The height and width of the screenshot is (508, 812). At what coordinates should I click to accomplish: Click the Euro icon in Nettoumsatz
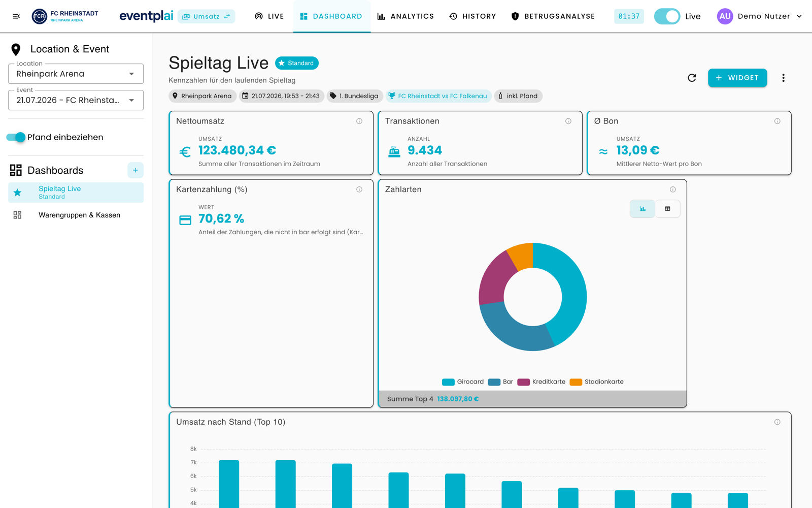click(x=185, y=151)
